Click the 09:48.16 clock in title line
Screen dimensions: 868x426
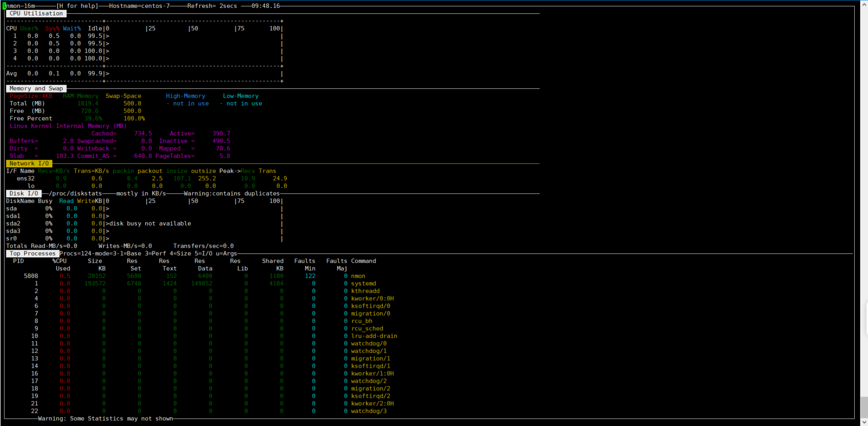pyautogui.click(x=266, y=6)
